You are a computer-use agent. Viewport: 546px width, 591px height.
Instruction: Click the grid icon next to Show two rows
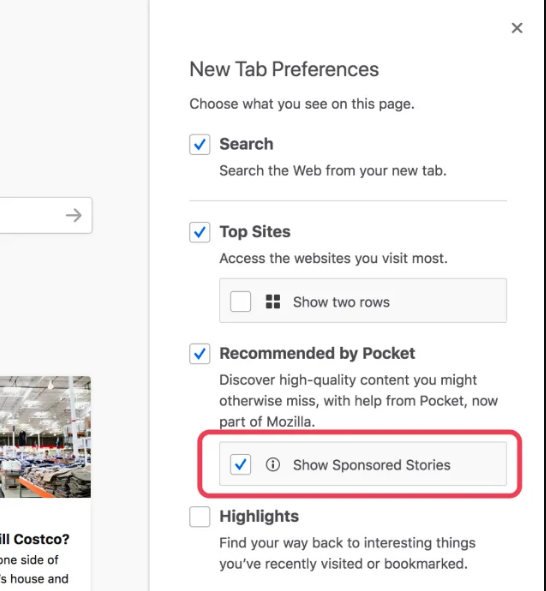[x=273, y=302]
